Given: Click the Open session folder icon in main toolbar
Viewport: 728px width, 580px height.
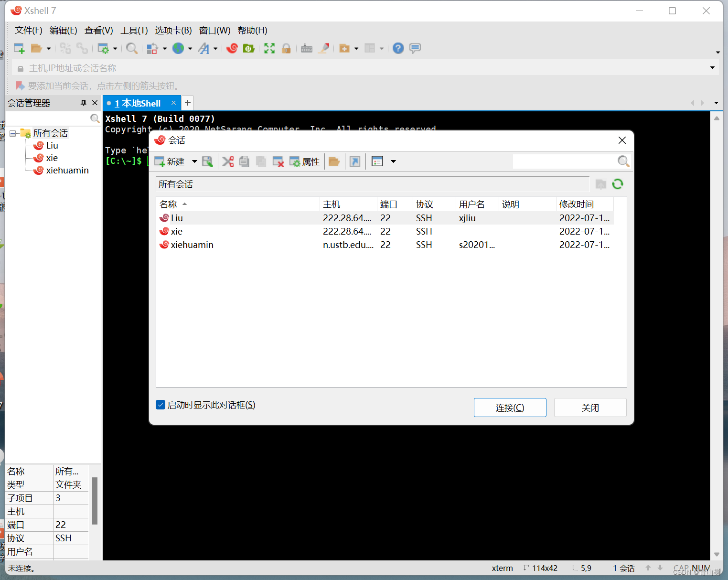Looking at the screenshot, I should [36, 48].
